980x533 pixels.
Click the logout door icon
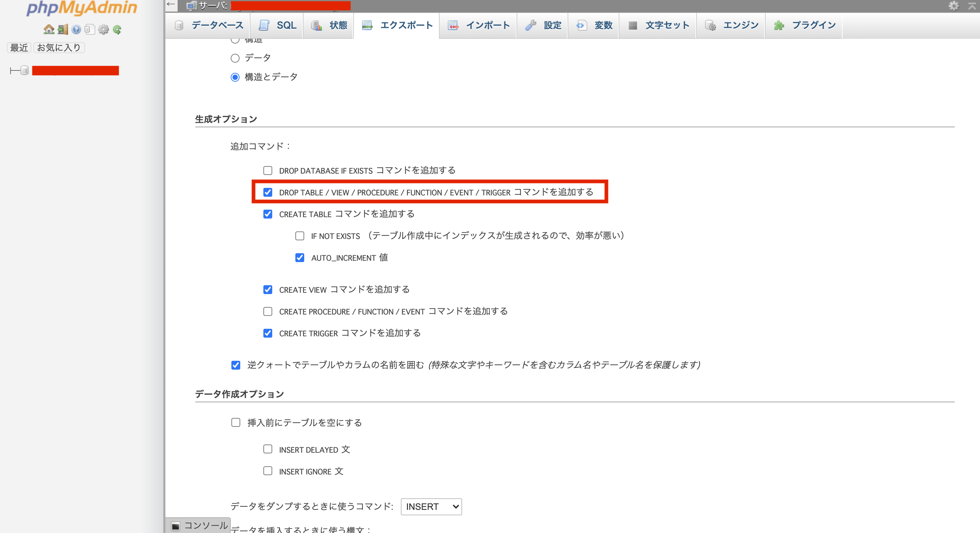(x=63, y=29)
